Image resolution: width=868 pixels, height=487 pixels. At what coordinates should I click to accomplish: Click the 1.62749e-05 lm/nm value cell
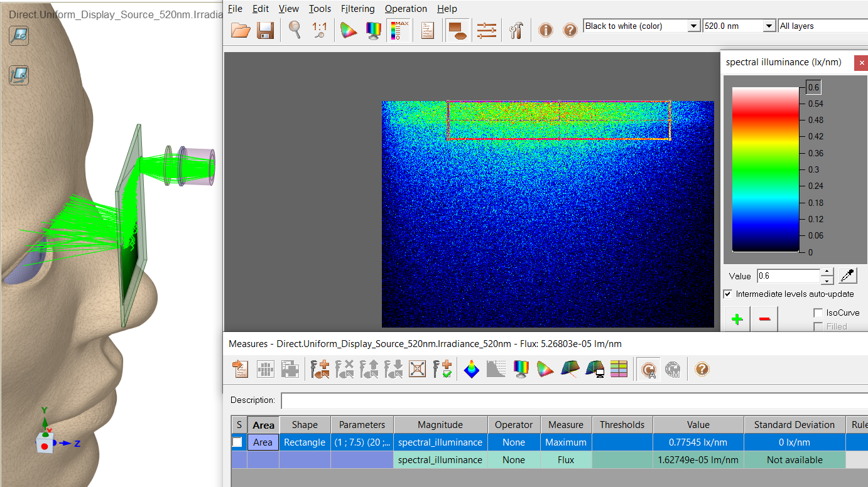[x=698, y=460]
